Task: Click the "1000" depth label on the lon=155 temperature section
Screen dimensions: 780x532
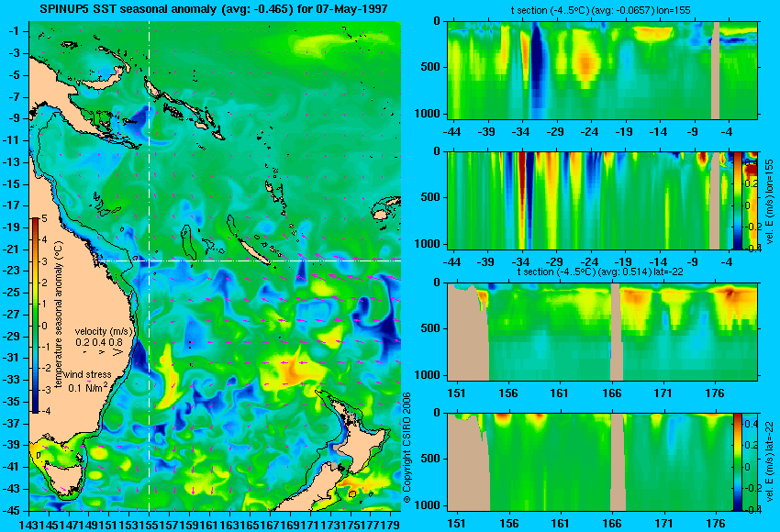Action: click(x=428, y=114)
